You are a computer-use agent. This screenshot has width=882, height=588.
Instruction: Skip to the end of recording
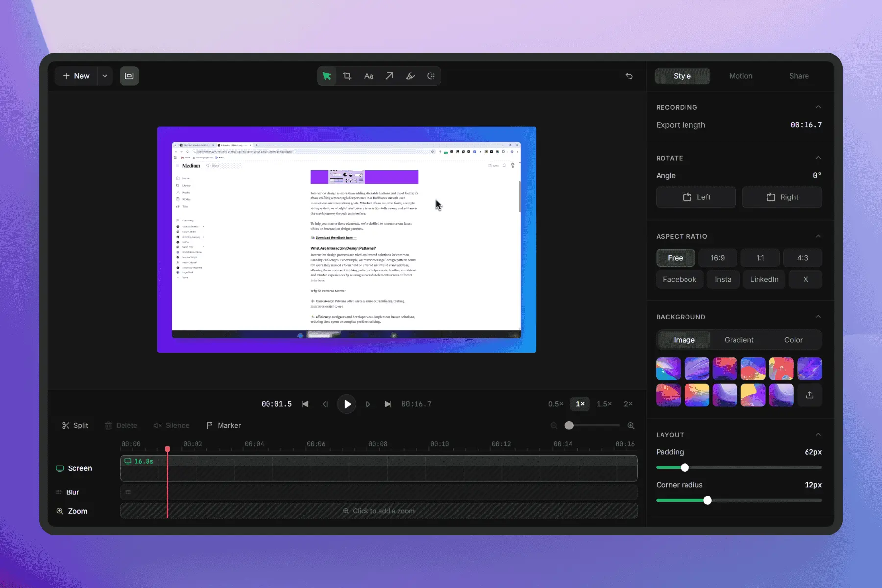[x=388, y=404]
